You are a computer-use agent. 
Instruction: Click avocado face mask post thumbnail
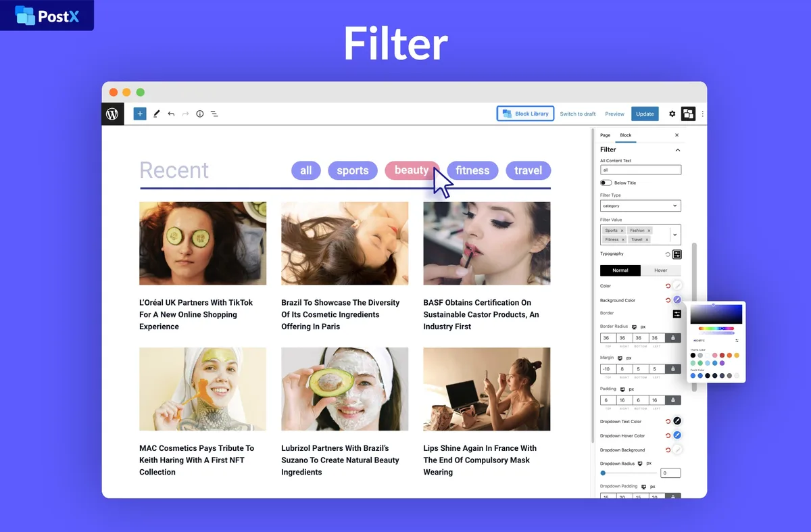click(x=345, y=389)
